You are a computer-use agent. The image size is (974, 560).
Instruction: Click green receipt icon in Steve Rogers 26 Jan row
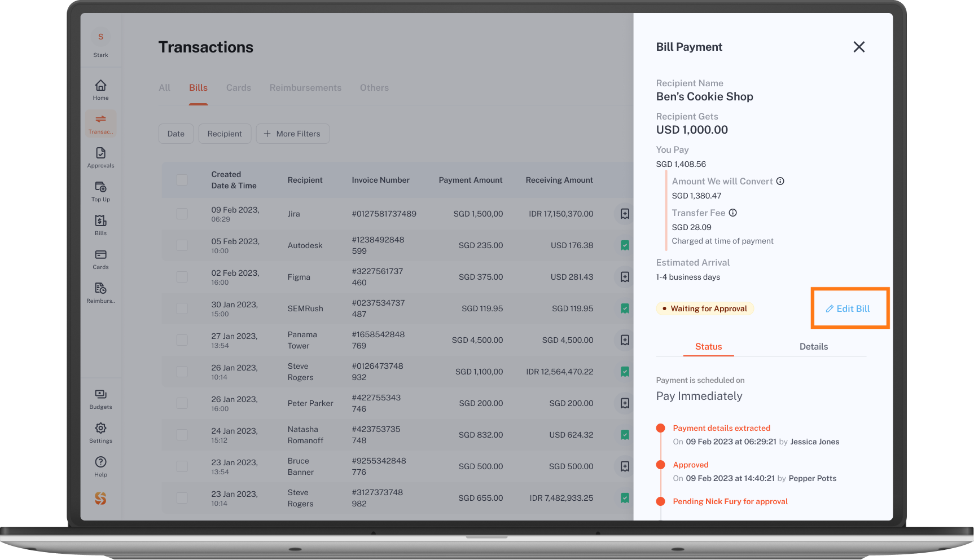(x=625, y=372)
